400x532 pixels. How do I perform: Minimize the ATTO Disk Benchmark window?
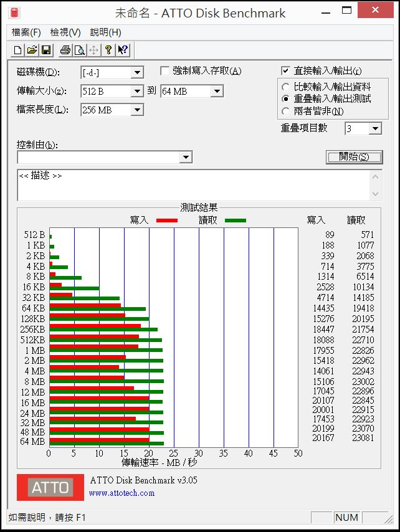pyautogui.click(x=326, y=12)
